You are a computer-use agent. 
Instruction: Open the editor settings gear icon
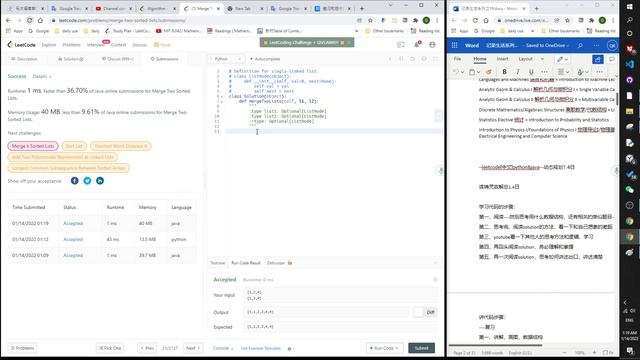pyautogui.click(x=424, y=59)
